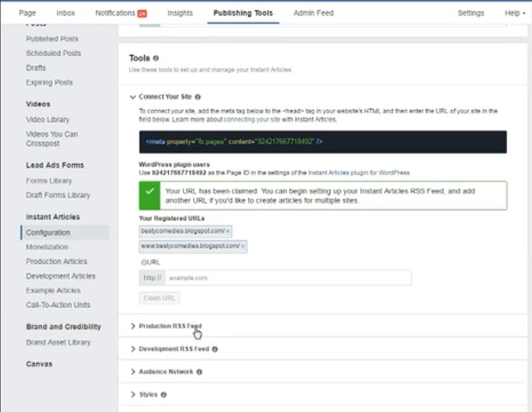Click the example.com URL input field
The width and height of the screenshot is (532, 412).
coord(288,278)
